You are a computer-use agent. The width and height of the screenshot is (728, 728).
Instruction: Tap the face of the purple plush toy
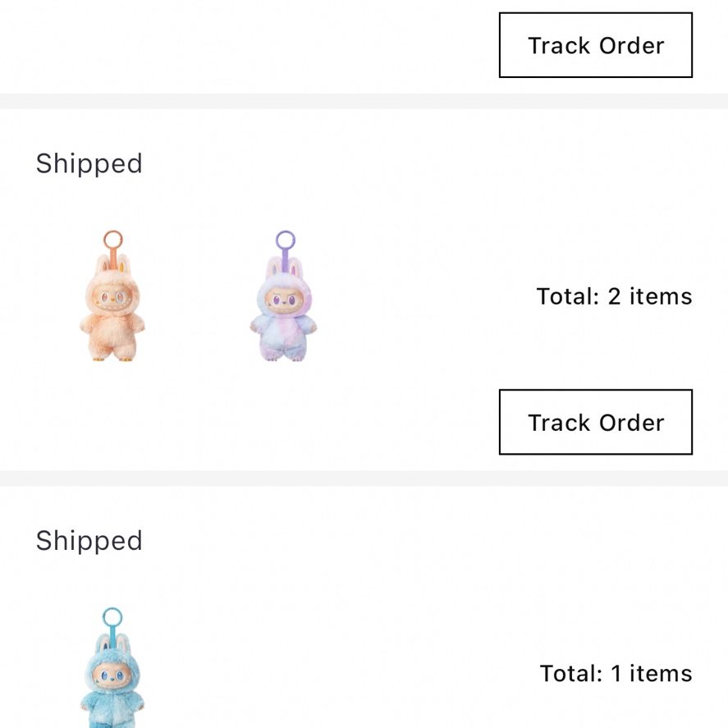point(284,299)
